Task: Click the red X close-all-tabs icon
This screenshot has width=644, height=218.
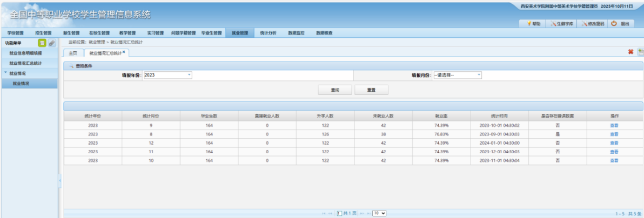Action: [x=630, y=52]
